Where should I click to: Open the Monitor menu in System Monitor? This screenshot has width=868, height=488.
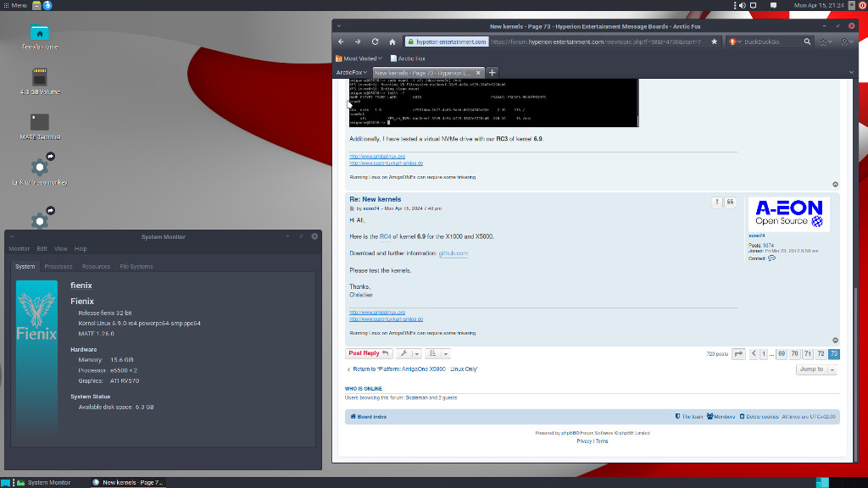(x=19, y=249)
